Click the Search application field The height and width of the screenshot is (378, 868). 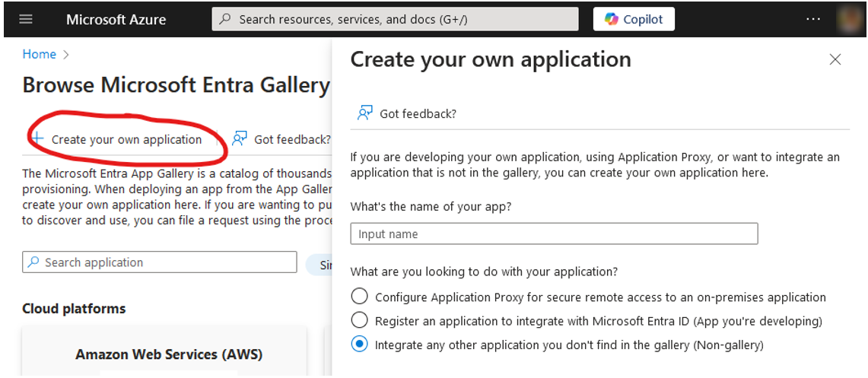click(160, 262)
